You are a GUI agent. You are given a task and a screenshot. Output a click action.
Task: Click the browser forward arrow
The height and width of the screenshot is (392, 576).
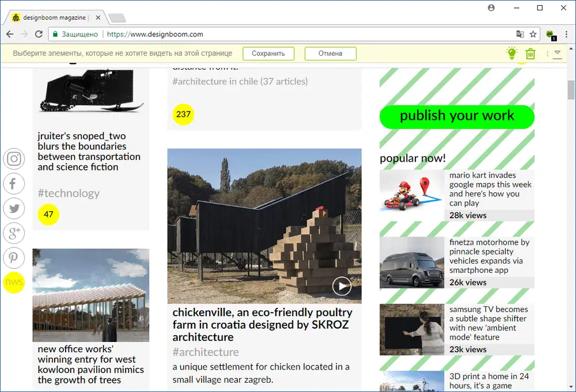point(24,34)
